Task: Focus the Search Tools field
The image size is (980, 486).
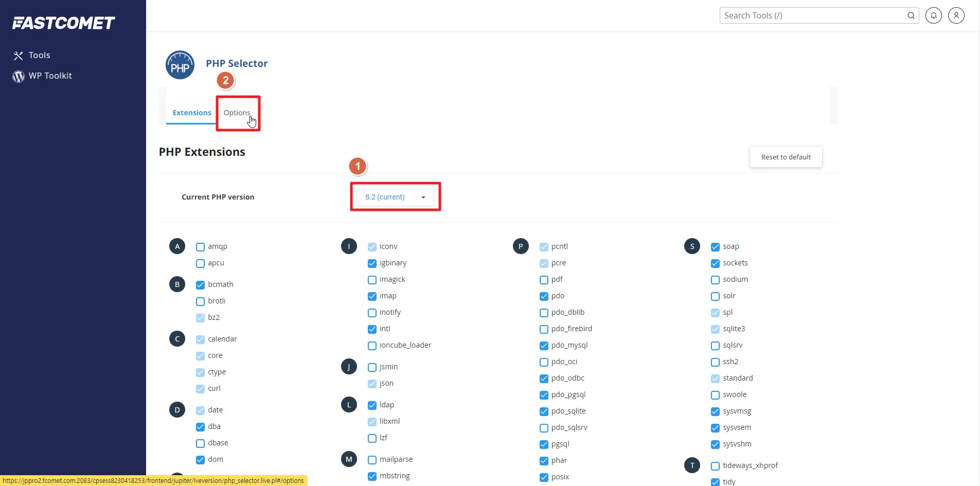Action: pyautogui.click(x=819, y=15)
